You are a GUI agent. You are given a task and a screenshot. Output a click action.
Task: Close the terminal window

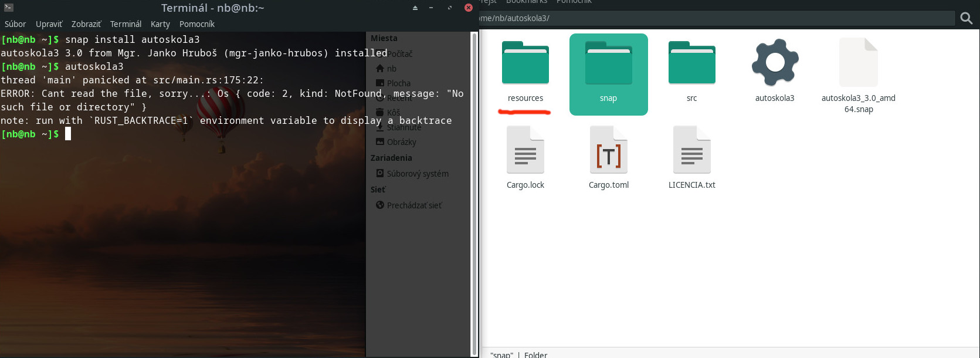click(x=468, y=8)
